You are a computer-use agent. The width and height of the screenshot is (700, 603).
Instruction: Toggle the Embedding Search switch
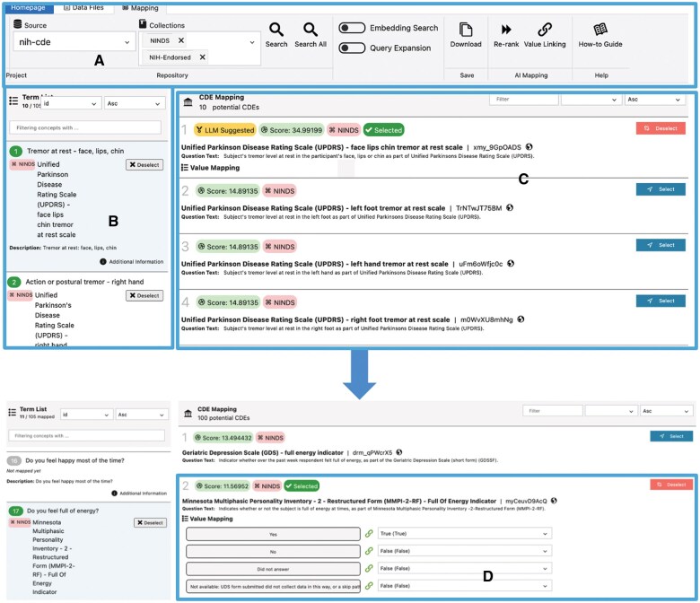pos(352,28)
